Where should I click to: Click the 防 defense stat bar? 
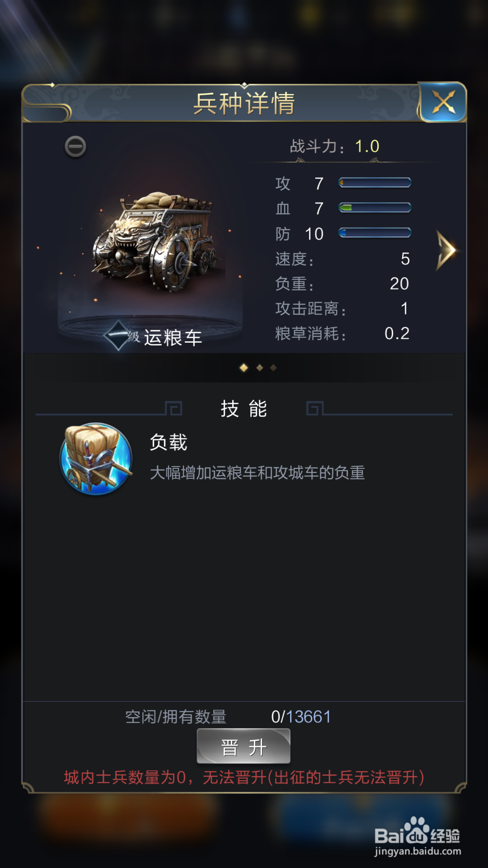(375, 233)
